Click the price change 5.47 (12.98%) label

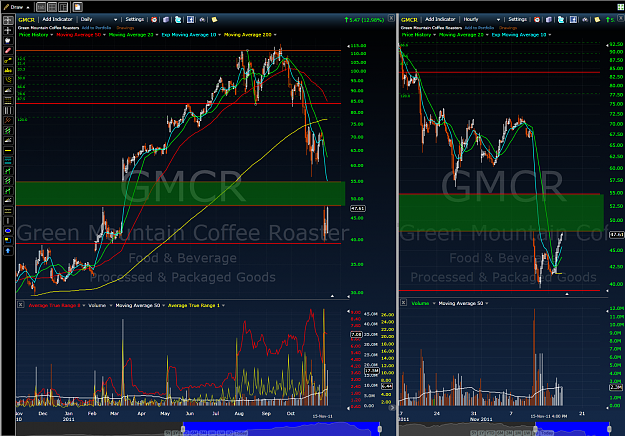[364, 20]
